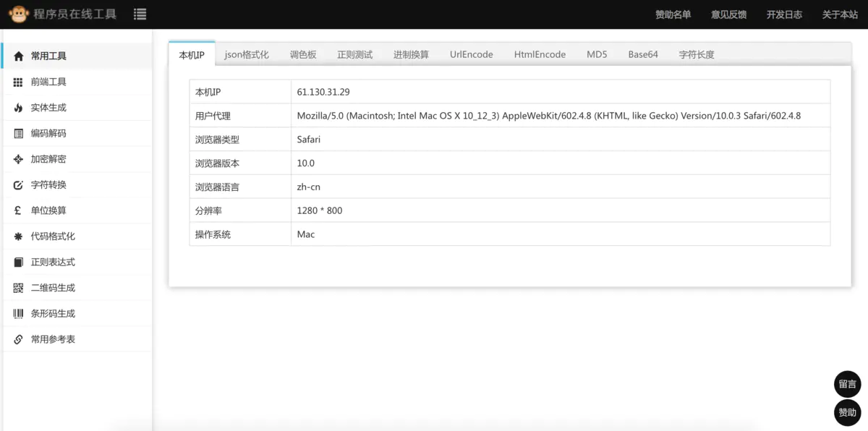This screenshot has width=868, height=431.
Task: Click the 浏览器语言 row label
Action: tap(217, 187)
